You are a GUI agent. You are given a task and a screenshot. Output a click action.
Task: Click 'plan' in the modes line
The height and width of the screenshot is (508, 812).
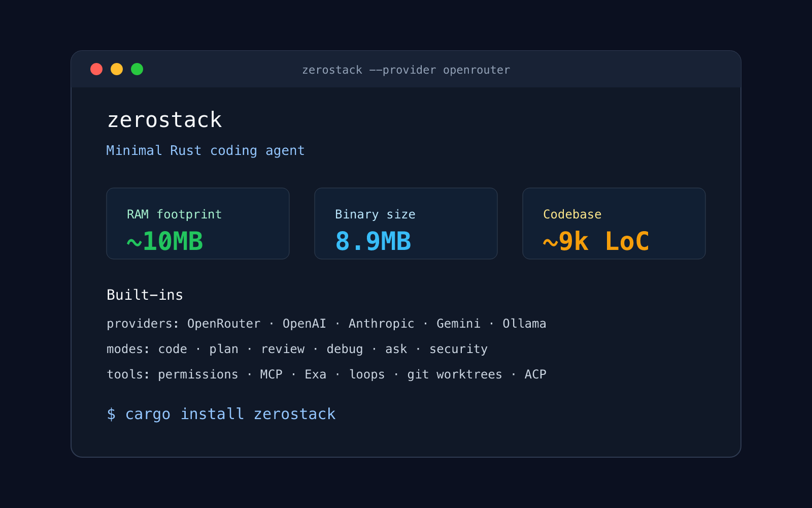pos(224,350)
